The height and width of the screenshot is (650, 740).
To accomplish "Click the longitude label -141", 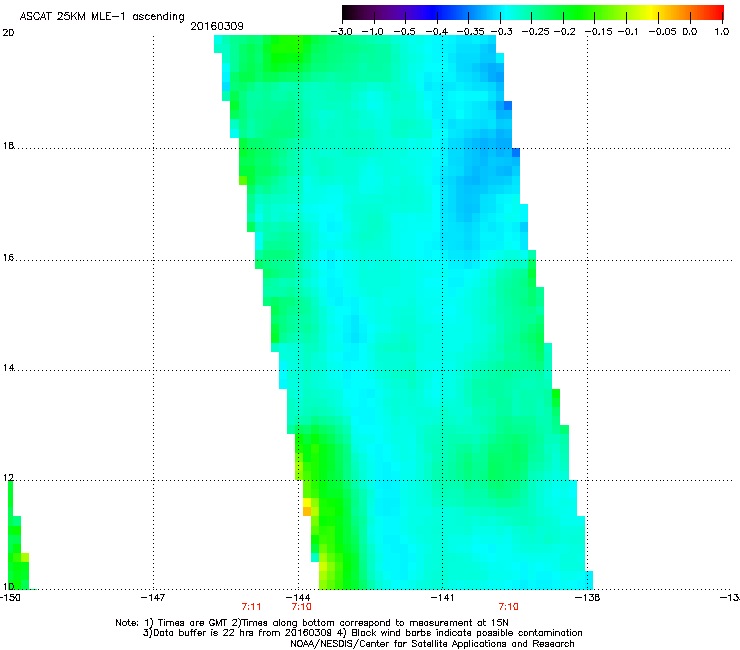I will tap(443, 598).
